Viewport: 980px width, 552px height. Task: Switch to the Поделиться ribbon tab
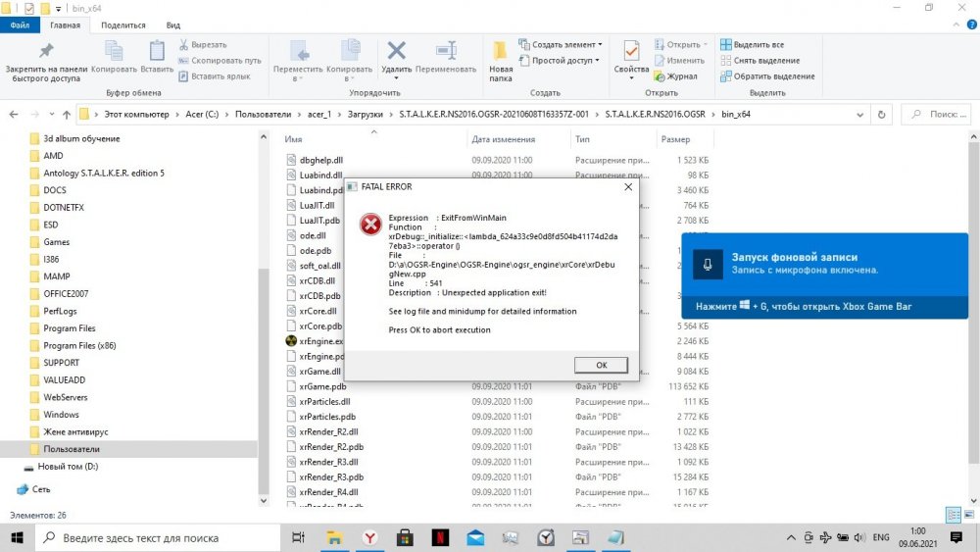[x=123, y=25]
